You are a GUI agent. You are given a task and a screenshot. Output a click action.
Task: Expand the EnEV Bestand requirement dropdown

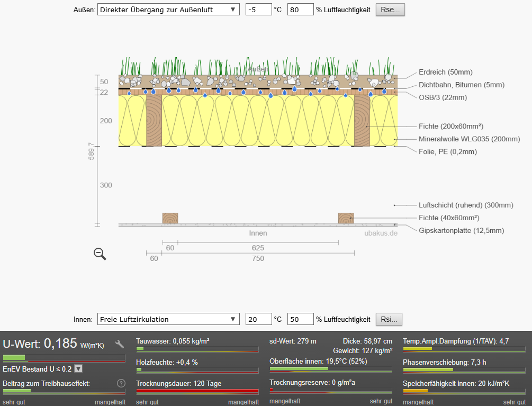click(78, 369)
